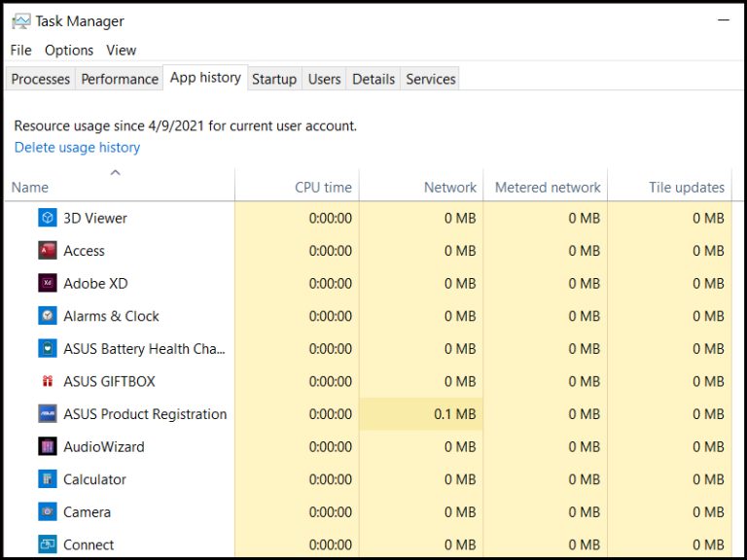Click the Calculator app icon
This screenshot has width=747, height=560.
(47, 479)
